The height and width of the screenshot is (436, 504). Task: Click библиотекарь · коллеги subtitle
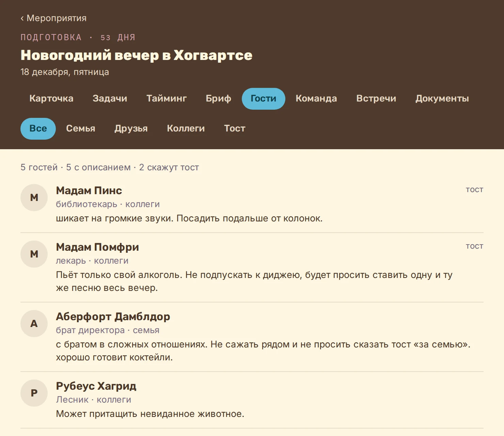pos(108,204)
